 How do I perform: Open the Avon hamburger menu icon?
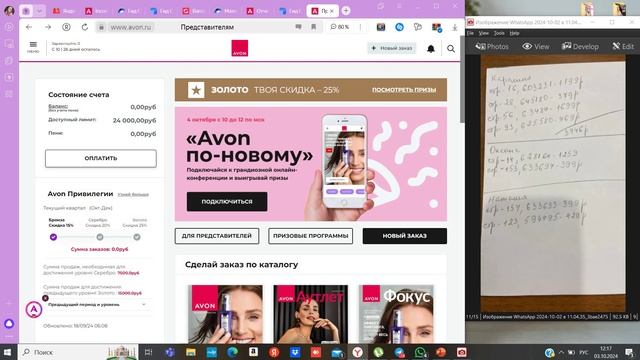click(33, 45)
